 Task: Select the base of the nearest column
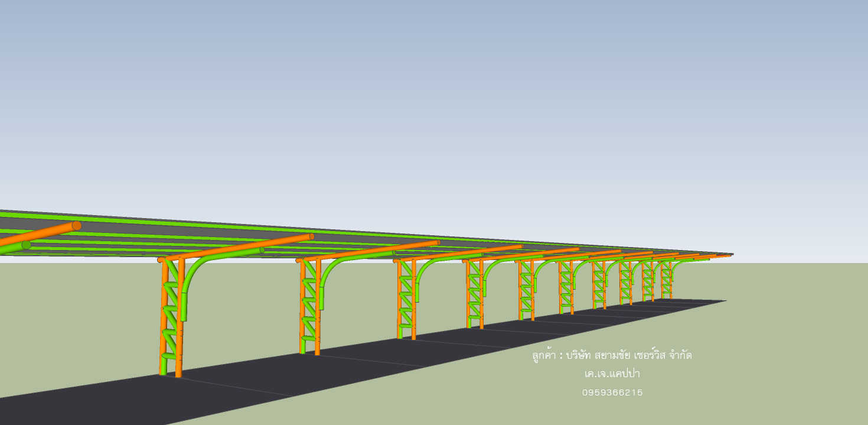click(170, 372)
